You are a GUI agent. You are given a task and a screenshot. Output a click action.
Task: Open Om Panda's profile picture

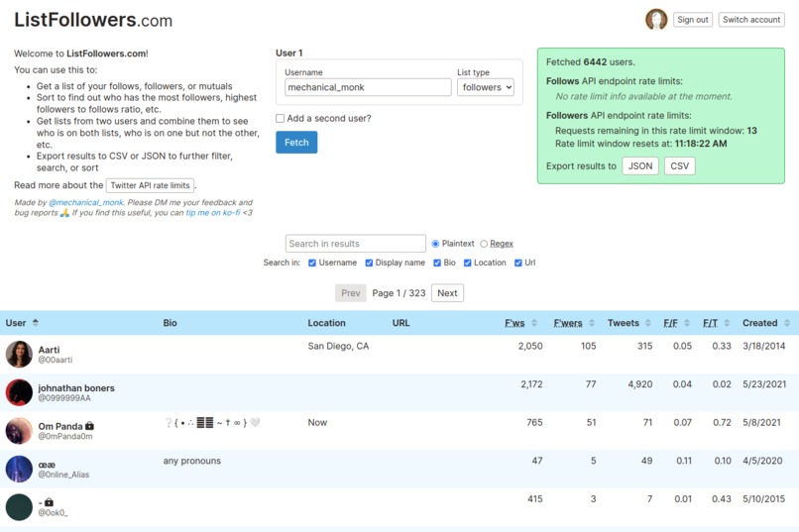click(x=19, y=431)
